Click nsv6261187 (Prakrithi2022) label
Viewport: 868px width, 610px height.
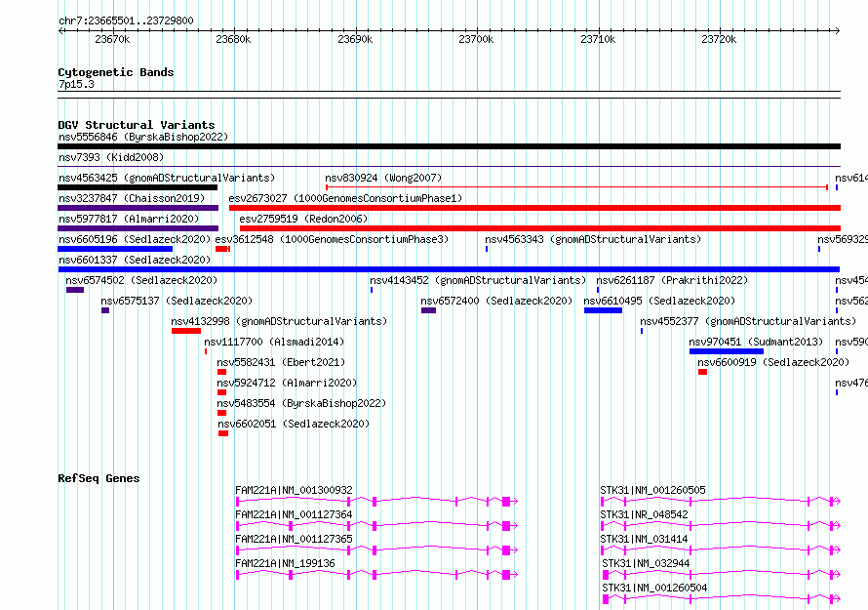tap(672, 280)
